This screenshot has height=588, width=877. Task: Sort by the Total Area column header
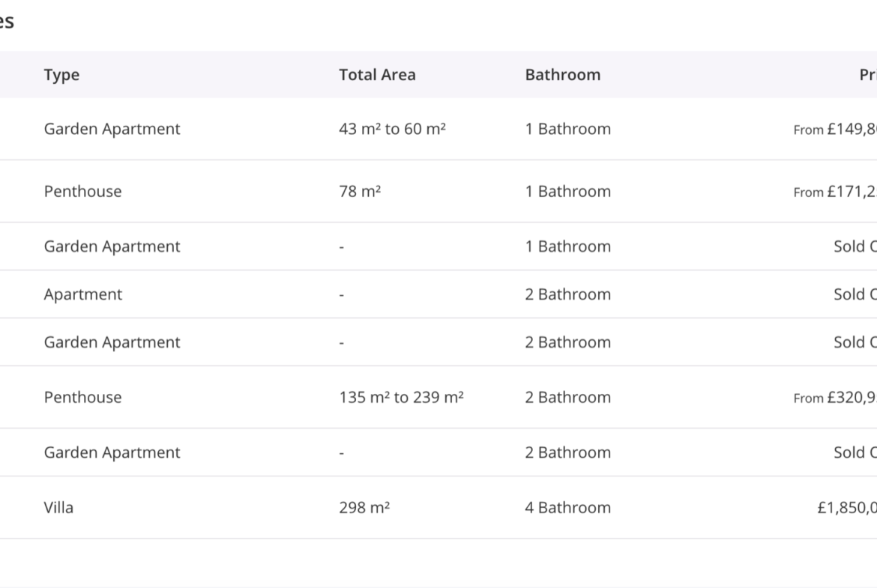point(377,75)
